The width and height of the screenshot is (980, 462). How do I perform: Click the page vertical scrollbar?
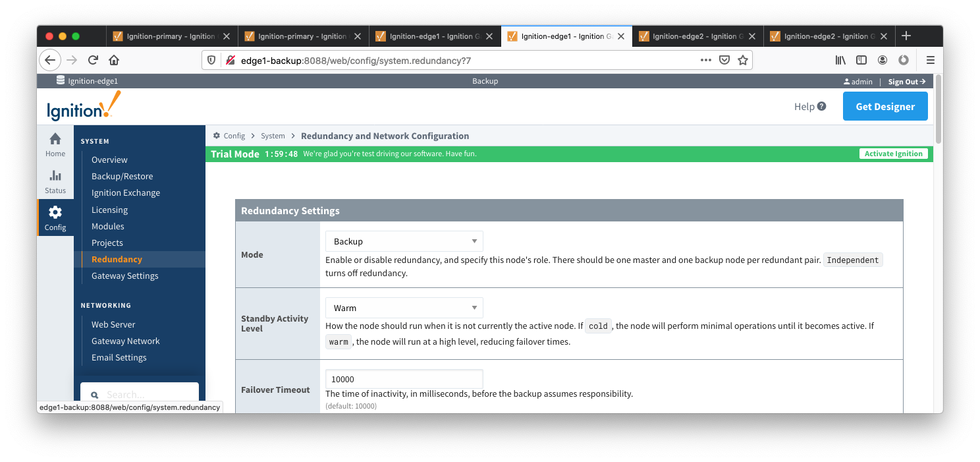(939, 109)
